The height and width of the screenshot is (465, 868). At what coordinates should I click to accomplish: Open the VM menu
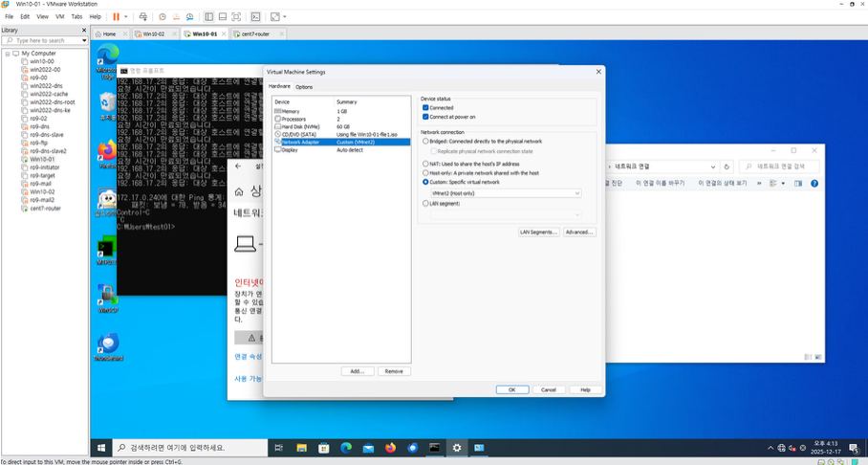(x=60, y=16)
